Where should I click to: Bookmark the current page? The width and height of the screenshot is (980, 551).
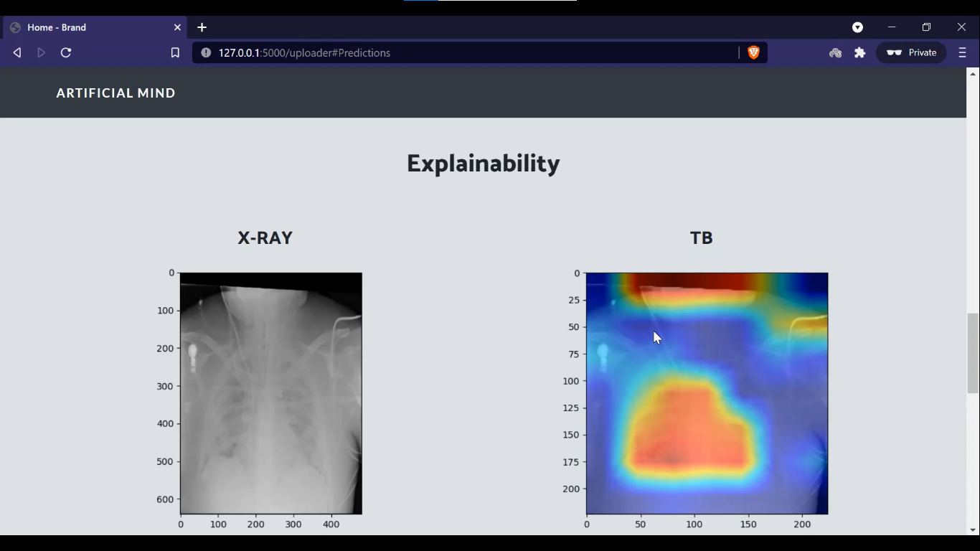pos(174,52)
